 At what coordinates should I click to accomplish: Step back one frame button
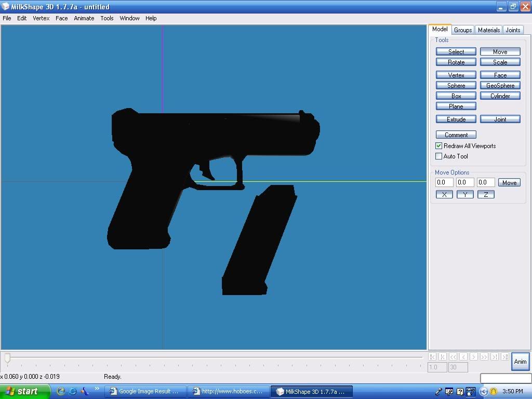463,356
